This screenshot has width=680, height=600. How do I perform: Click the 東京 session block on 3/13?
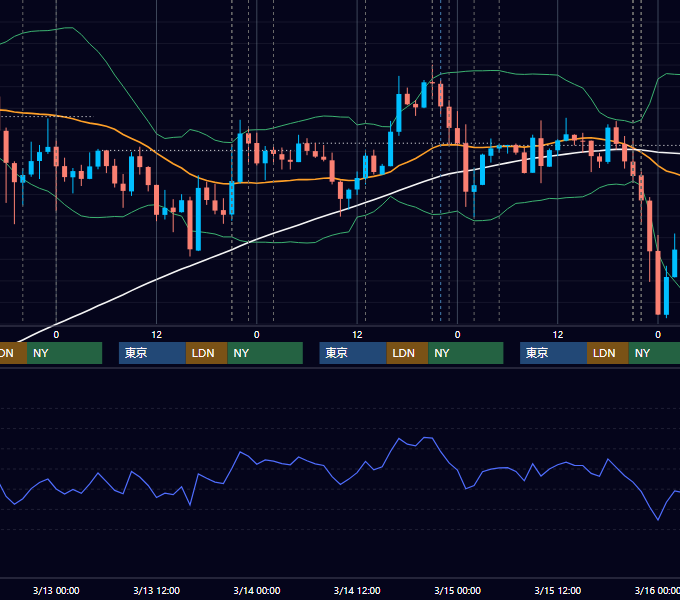coord(152,353)
